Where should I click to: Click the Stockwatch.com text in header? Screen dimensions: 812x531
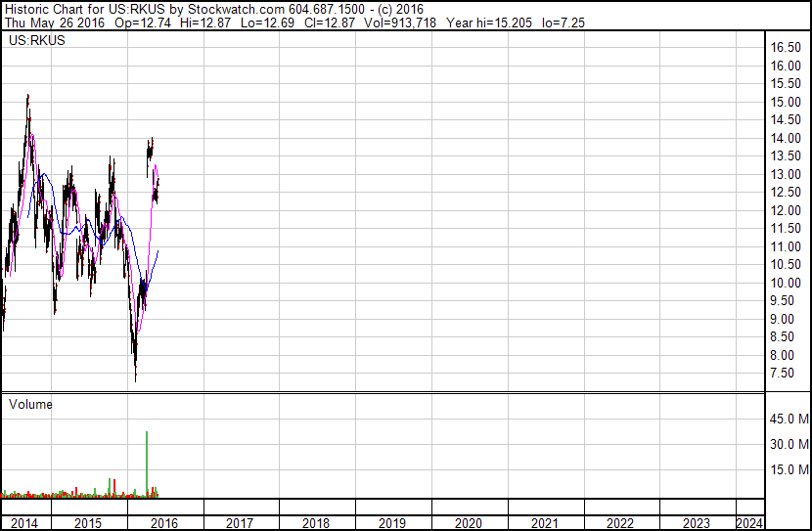(236, 9)
